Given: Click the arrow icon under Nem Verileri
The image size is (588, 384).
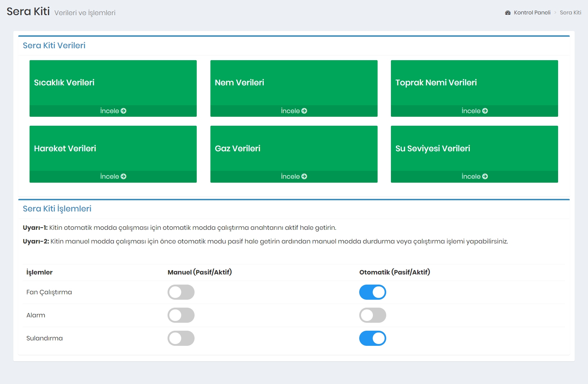Looking at the screenshot, I should 304,111.
